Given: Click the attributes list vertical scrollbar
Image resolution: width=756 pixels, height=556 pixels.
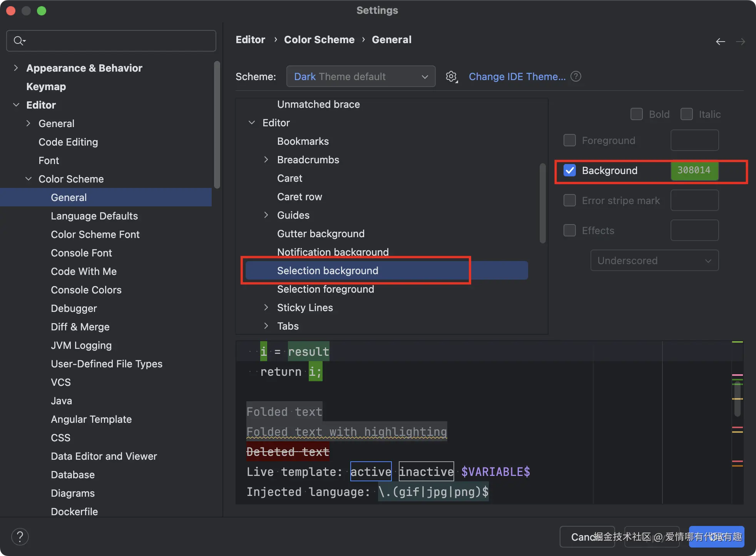Looking at the screenshot, I should click(543, 203).
